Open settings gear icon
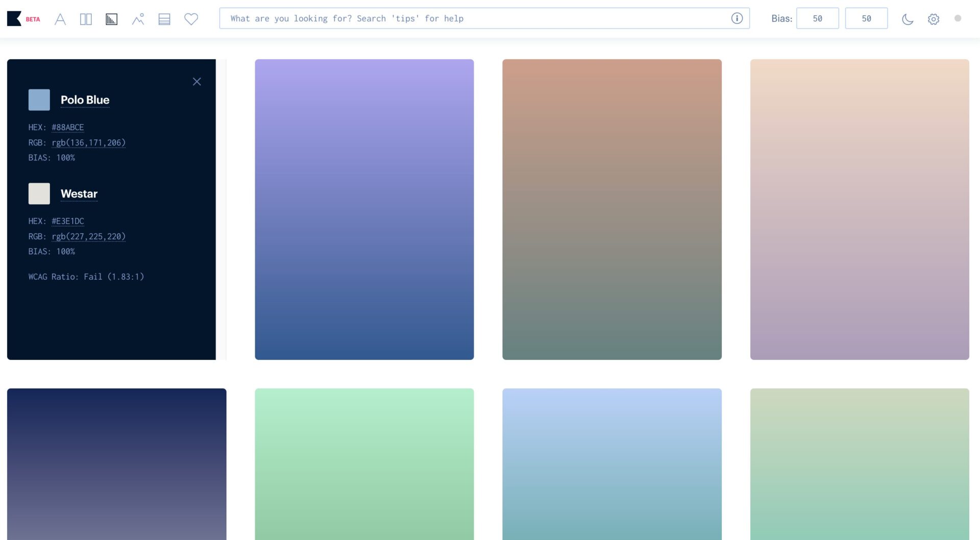The height and width of the screenshot is (540, 980). click(x=933, y=19)
